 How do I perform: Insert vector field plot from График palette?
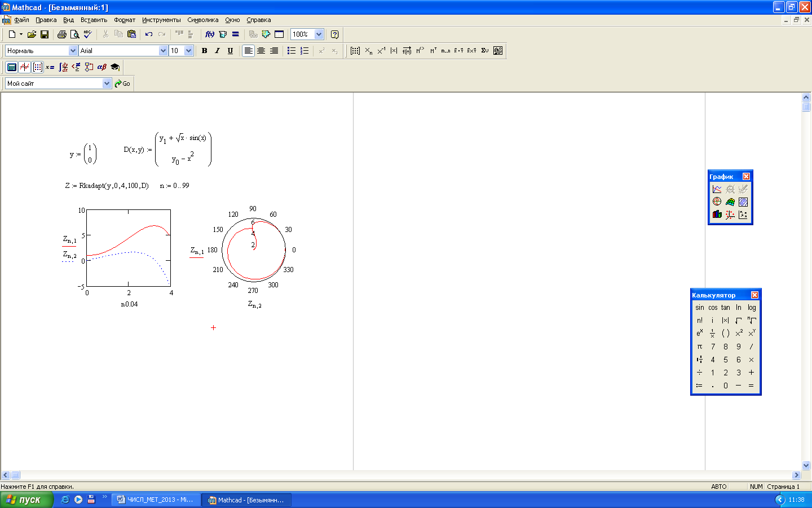(743, 214)
